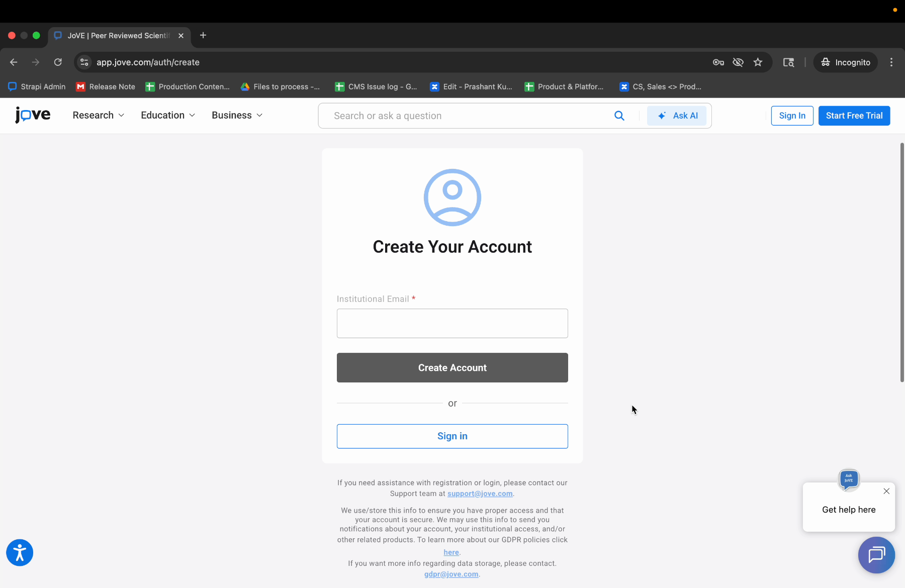Open the Chrome three-dot menu

tap(891, 62)
